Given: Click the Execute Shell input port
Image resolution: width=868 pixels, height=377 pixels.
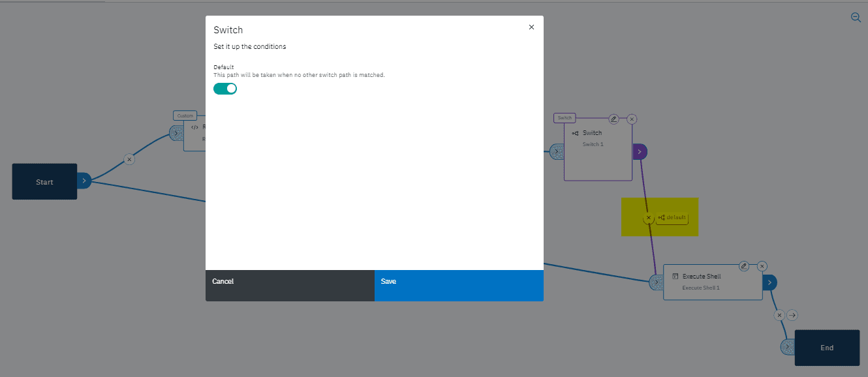Looking at the screenshot, I should point(656,282).
